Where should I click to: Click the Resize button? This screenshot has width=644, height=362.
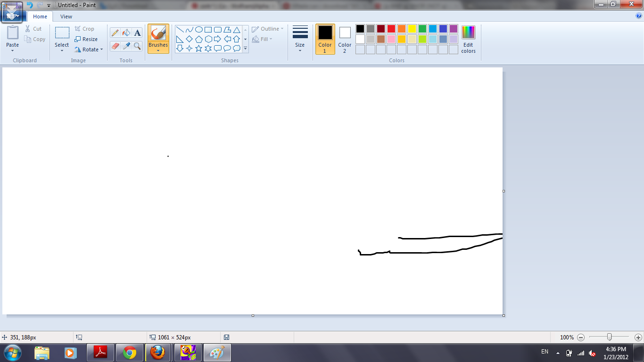pos(86,39)
